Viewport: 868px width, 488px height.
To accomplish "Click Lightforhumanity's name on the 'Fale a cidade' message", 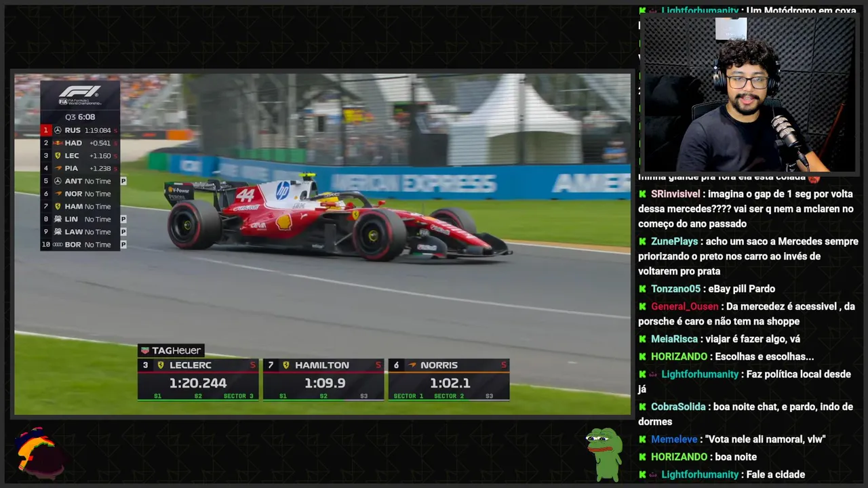I will click(x=700, y=474).
